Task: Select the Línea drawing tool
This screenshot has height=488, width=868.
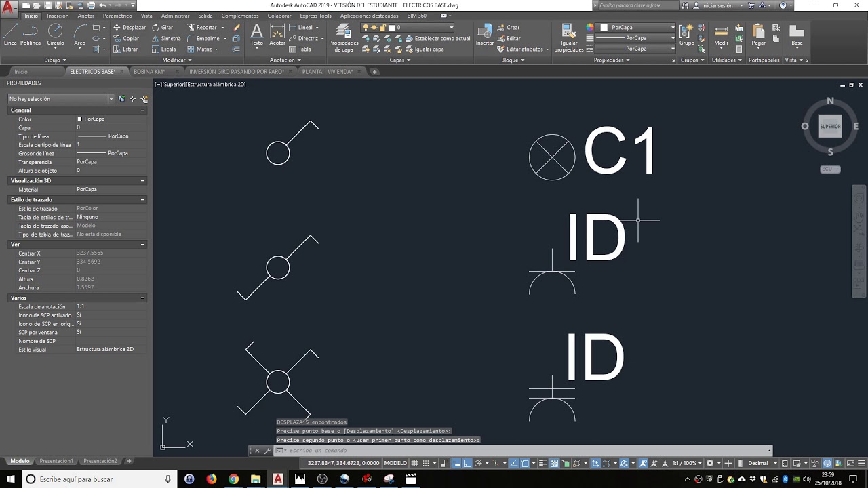Action: pyautogui.click(x=10, y=35)
